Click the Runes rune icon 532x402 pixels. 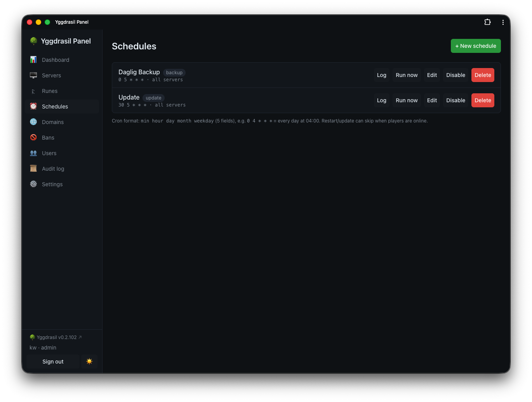(33, 91)
